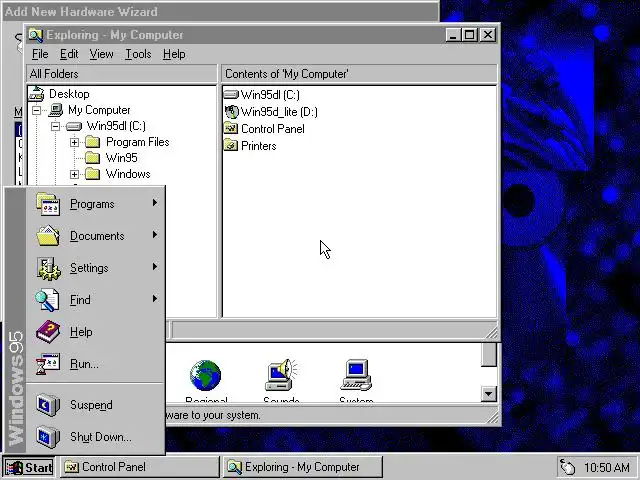Select My Computer in the folder tree
Screen dimensions: 640x480
(x=99, y=110)
